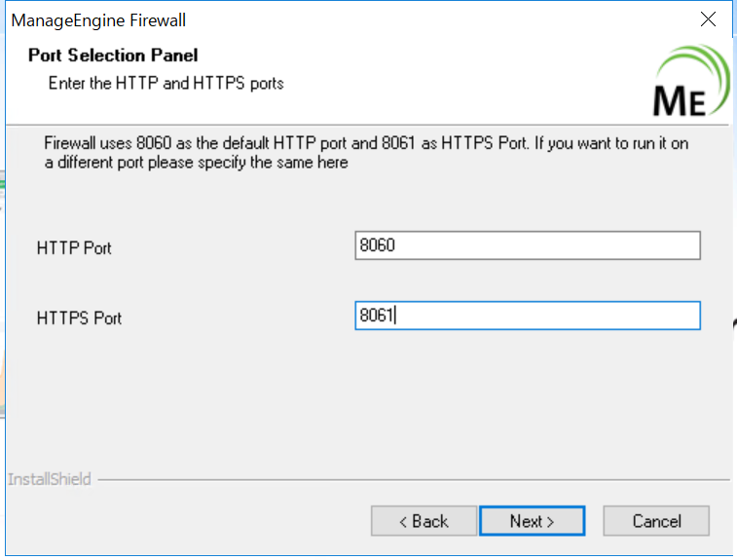
Task: Click the 'a different port please specify' text line
Action: pos(196,163)
